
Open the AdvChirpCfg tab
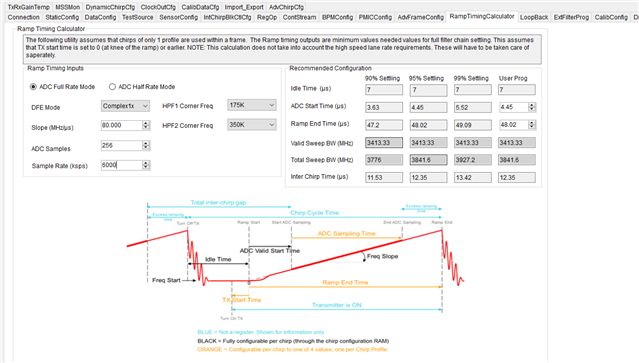coord(286,7)
